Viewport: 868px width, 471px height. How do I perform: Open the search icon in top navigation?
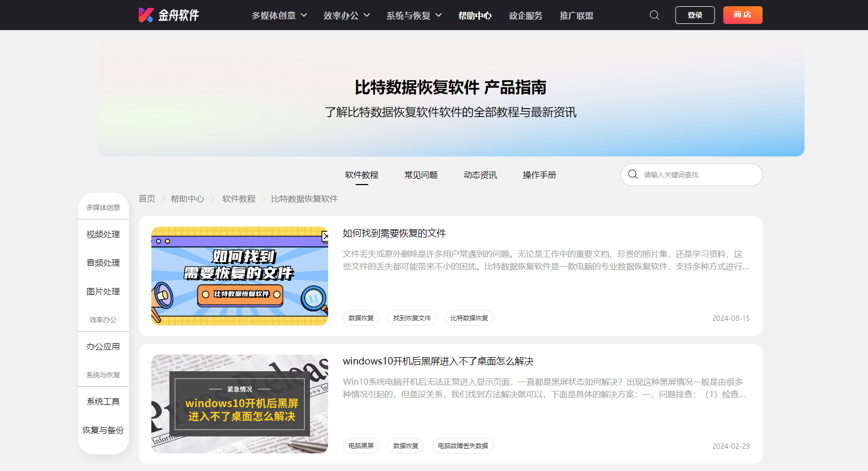(x=654, y=15)
